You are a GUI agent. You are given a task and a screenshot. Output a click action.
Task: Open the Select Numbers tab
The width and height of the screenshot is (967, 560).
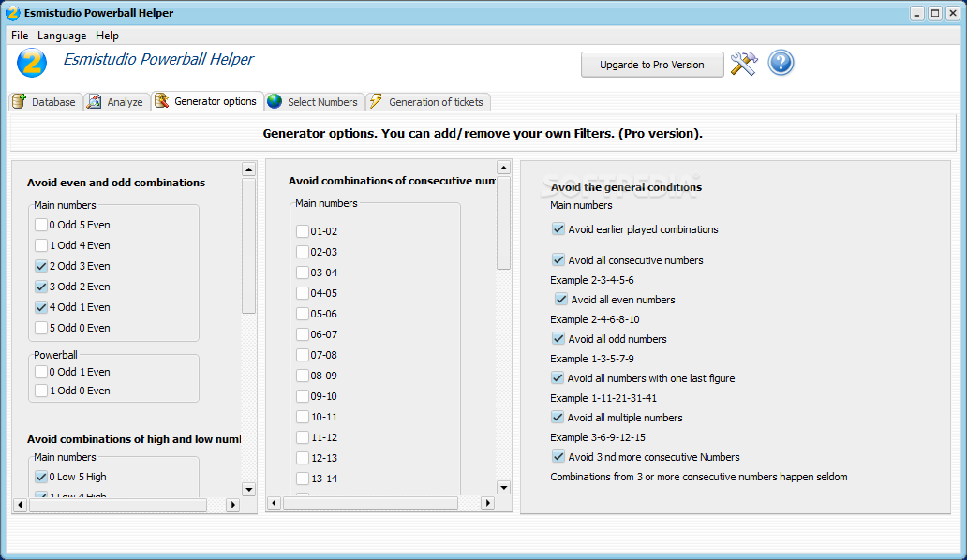point(315,102)
